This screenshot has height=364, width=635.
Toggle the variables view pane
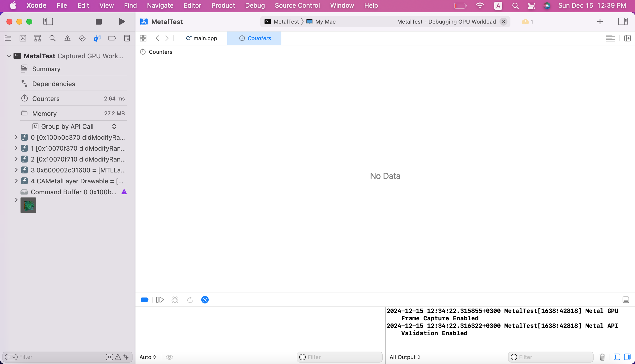[x=617, y=357]
